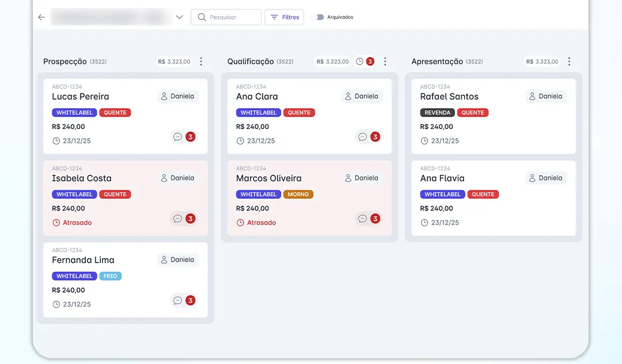Open comments on Lucas Pereira card
The image size is (622, 364).
pos(184,137)
